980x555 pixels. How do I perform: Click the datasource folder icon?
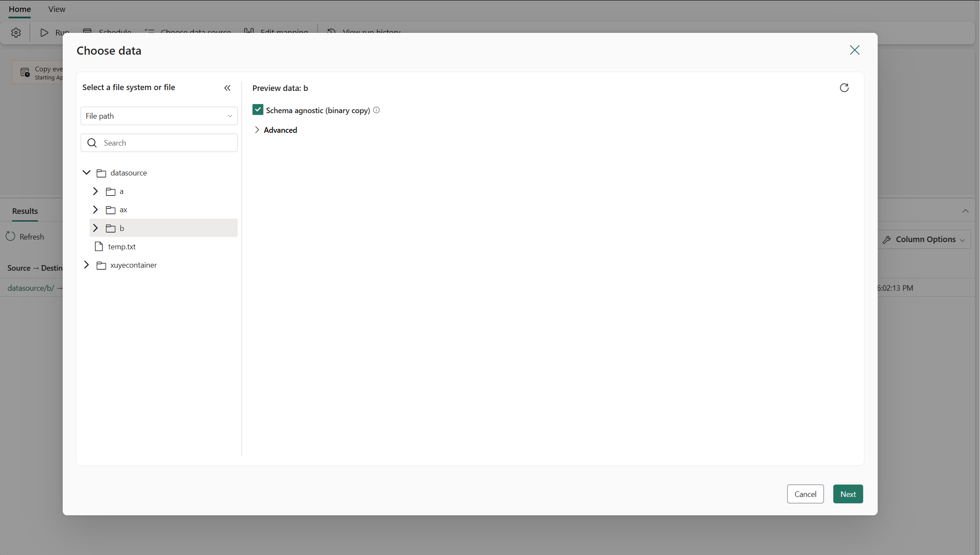(101, 173)
